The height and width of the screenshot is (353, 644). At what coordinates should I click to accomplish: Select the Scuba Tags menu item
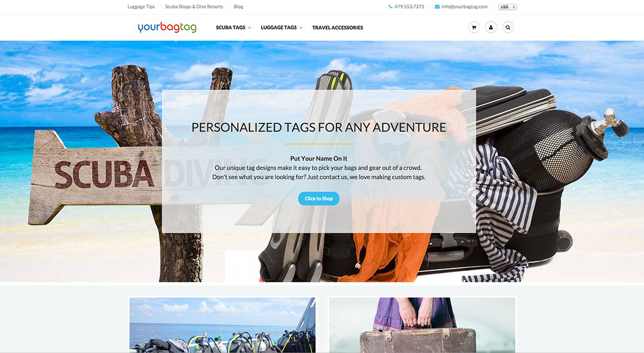point(230,28)
